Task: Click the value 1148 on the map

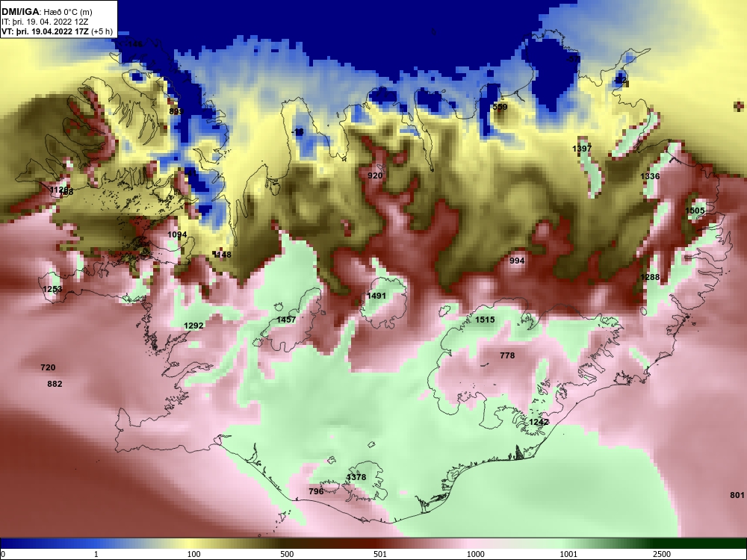Action: pos(222,255)
